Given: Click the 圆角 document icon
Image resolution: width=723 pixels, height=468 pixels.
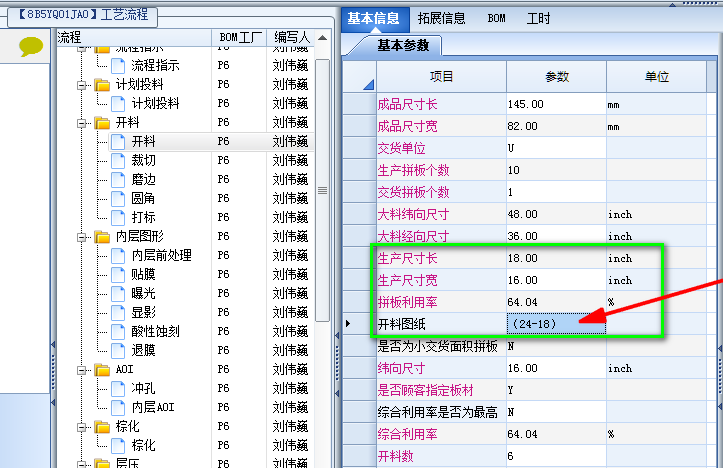Looking at the screenshot, I should [x=118, y=199].
